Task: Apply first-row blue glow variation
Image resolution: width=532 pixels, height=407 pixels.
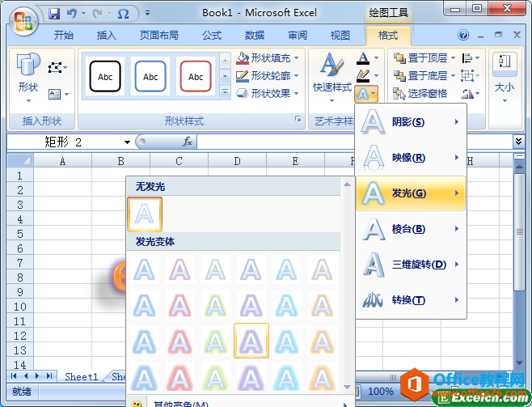Action: 145,270
